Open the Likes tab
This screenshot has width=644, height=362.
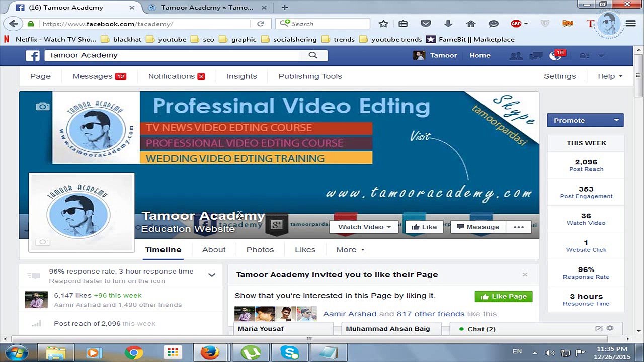(305, 249)
